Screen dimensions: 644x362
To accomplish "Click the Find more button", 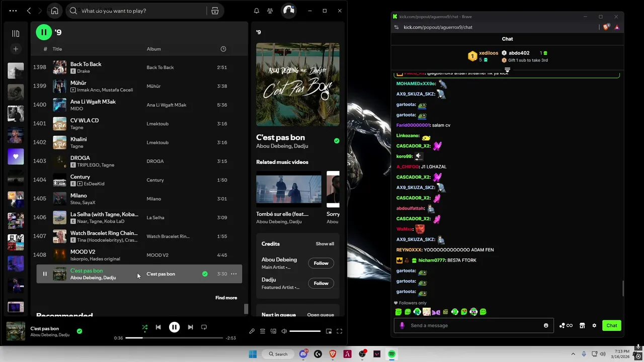I will 226,298.
